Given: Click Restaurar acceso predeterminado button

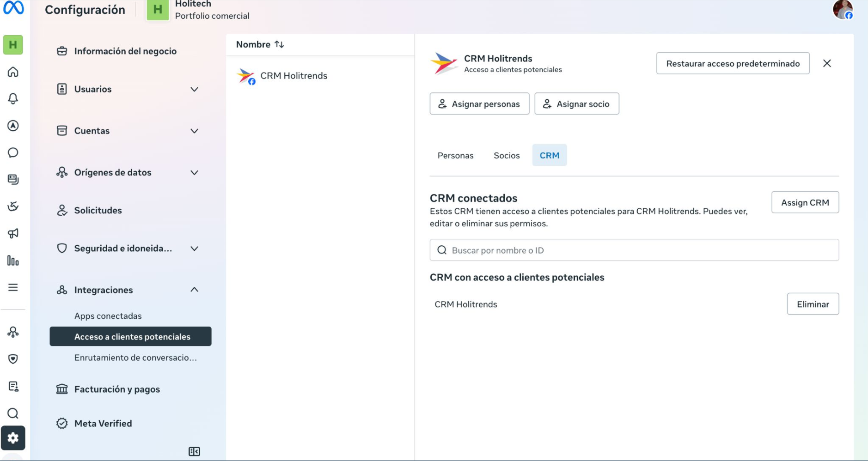Looking at the screenshot, I should click(733, 63).
